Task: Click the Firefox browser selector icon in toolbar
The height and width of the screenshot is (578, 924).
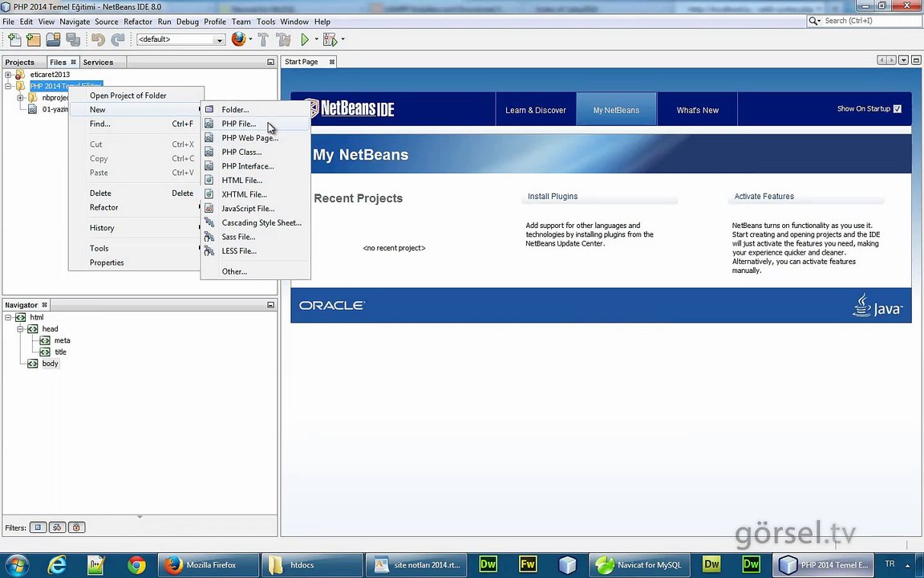Action: pos(239,39)
